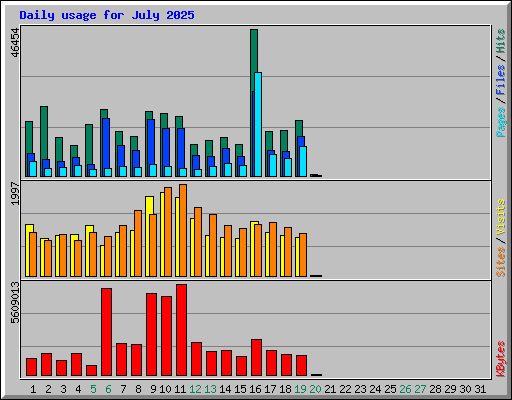This screenshot has width=512, height=400.
Task: Click the orange Sites bar for day 8
Action: [x=138, y=243]
